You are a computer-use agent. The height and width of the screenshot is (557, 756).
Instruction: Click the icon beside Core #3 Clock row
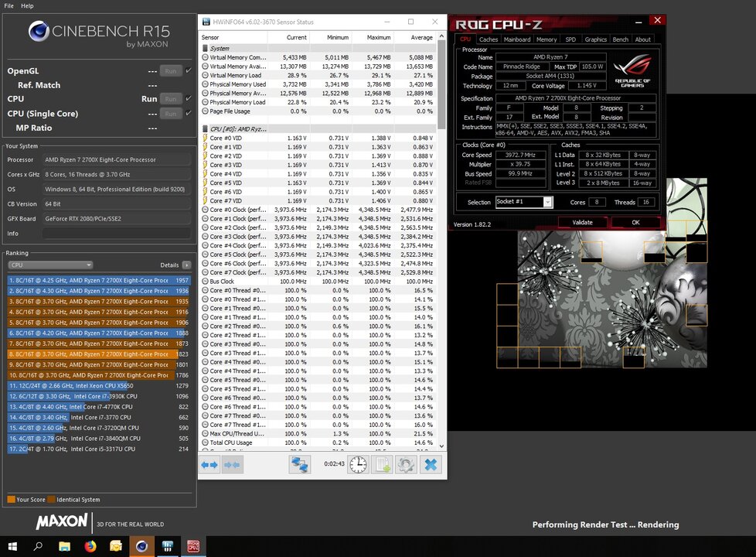click(x=205, y=237)
